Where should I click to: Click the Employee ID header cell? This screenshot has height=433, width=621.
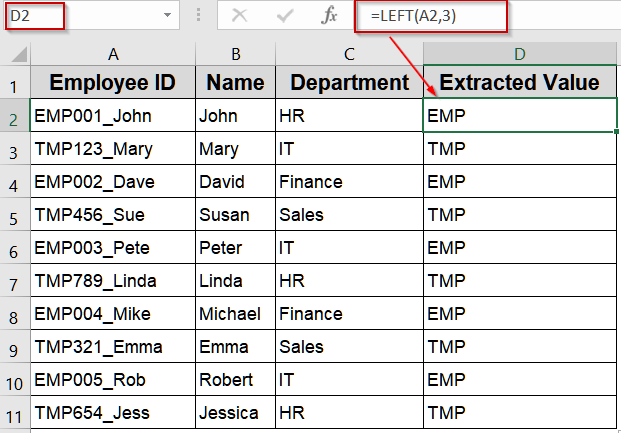tap(113, 82)
